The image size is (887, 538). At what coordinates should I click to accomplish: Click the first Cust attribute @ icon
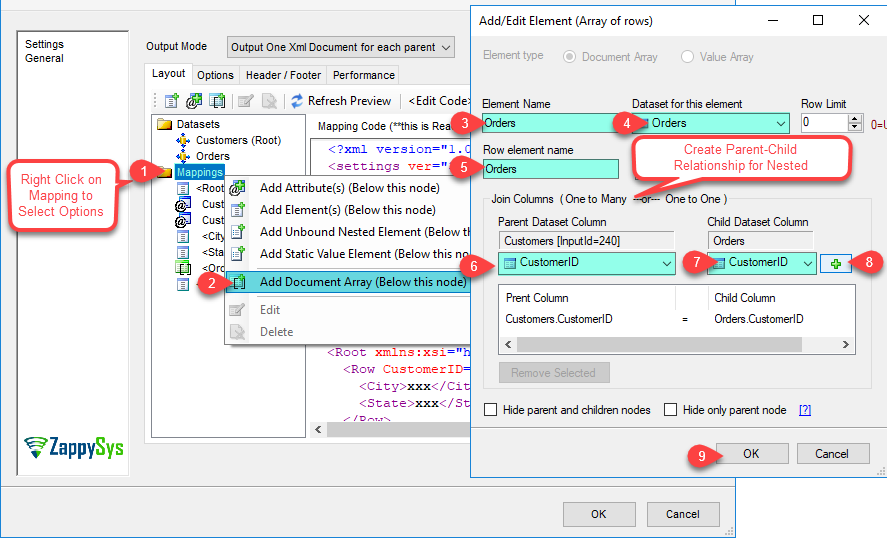pyautogui.click(x=183, y=204)
